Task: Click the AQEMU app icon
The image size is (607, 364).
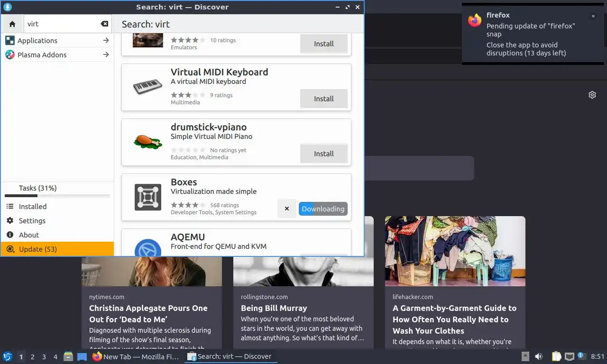Action: click(148, 247)
